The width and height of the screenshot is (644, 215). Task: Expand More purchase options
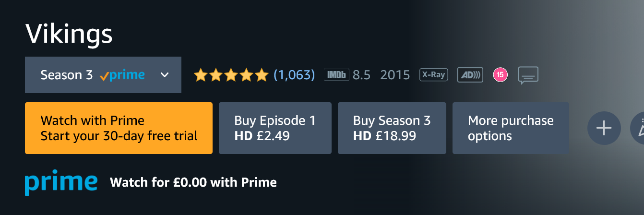(x=510, y=128)
